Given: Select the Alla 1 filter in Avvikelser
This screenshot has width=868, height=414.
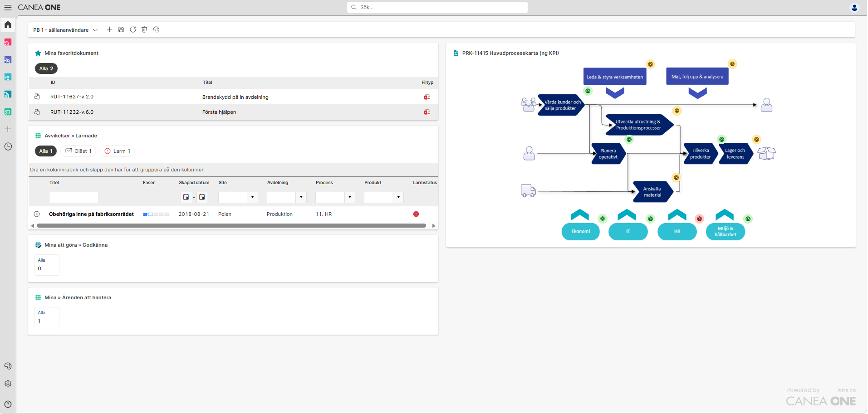Looking at the screenshot, I should coord(46,151).
